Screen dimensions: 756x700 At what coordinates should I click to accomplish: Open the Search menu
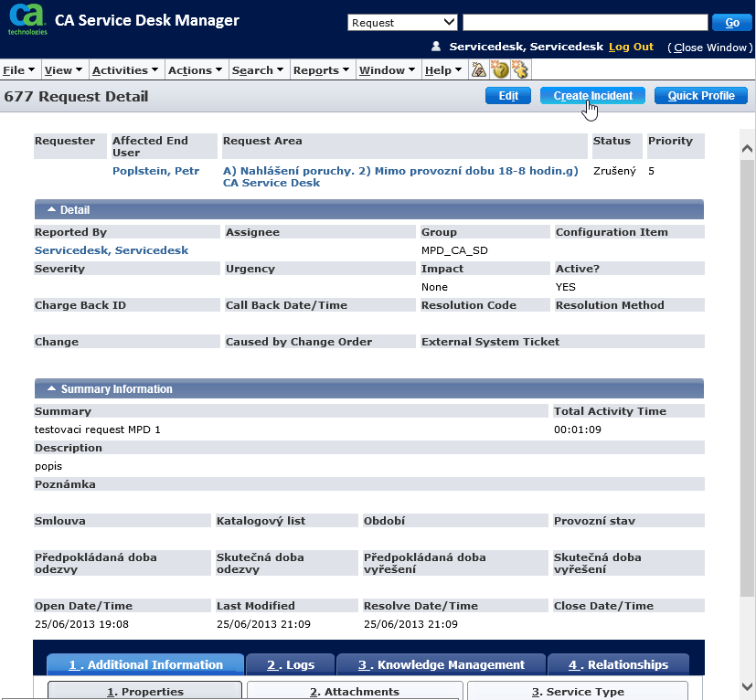click(258, 70)
